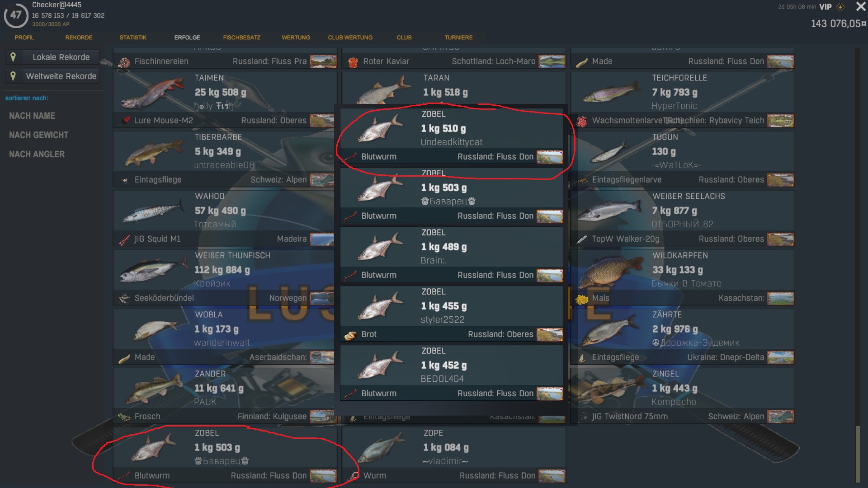Click the Roter Kaviar bait icon
Image resolution: width=868 pixels, height=488 pixels.
click(x=353, y=62)
